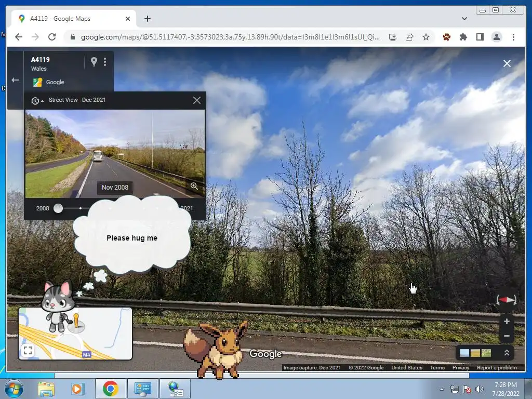Screen dimensions: 532x399
Task: Open Chrome three-dot menu
Action: coord(513,37)
